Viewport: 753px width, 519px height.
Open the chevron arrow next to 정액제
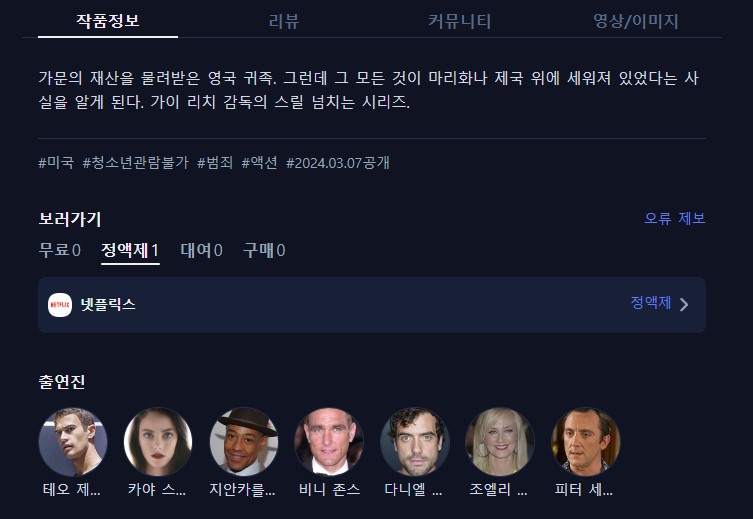[x=684, y=304]
